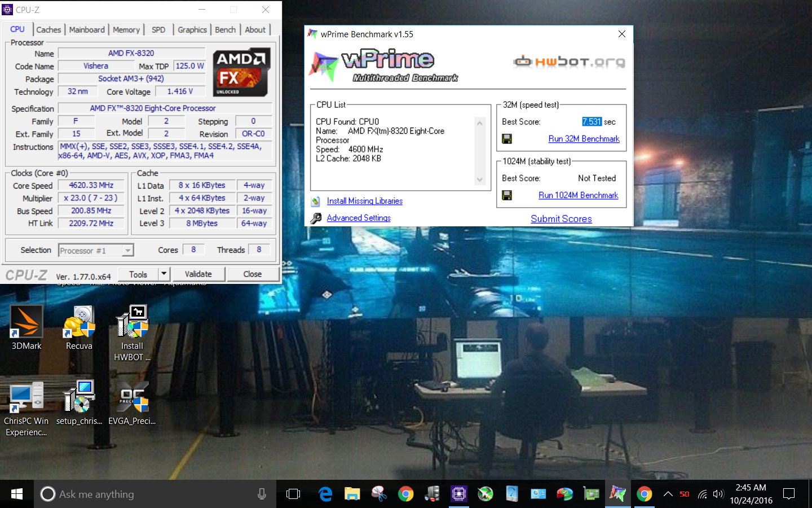Click the Submit Scores link
The image size is (812, 508).
click(x=562, y=219)
